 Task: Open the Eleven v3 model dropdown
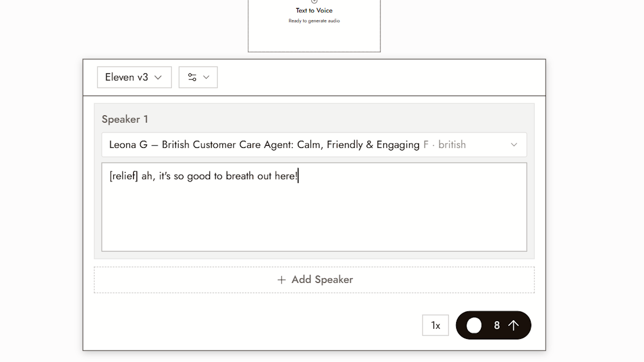[135, 77]
